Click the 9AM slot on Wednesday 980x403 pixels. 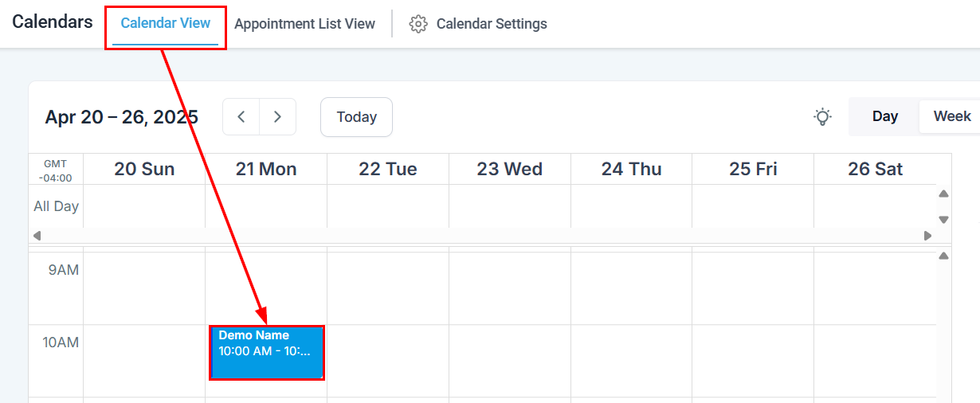click(x=510, y=288)
